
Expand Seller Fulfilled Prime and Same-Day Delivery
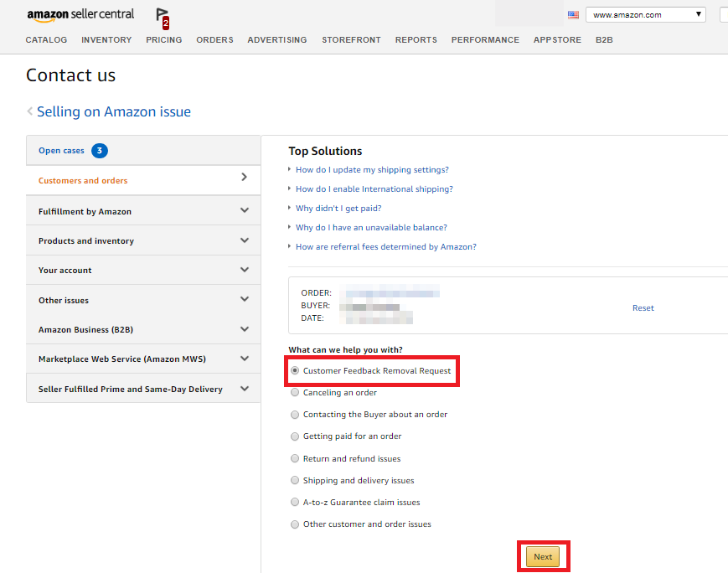[x=143, y=389]
